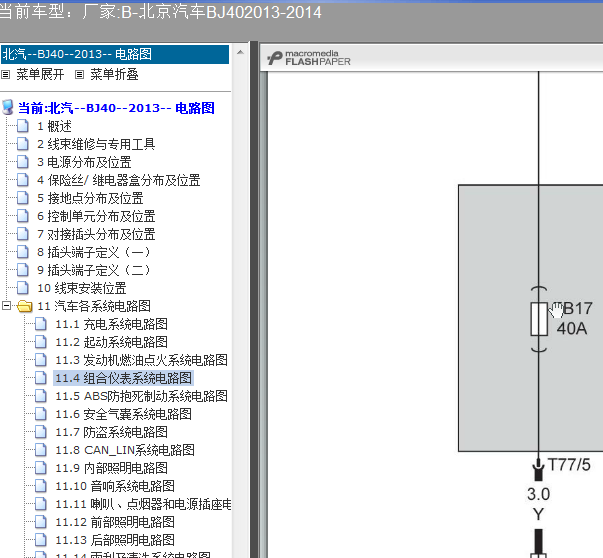Click the 菜单展开 expand-menu button
This screenshot has height=558, width=603.
(40, 74)
